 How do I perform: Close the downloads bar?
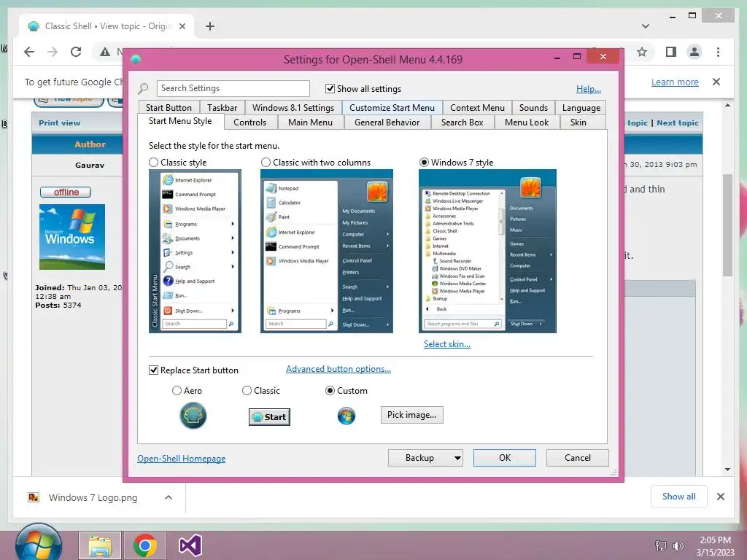(x=720, y=497)
